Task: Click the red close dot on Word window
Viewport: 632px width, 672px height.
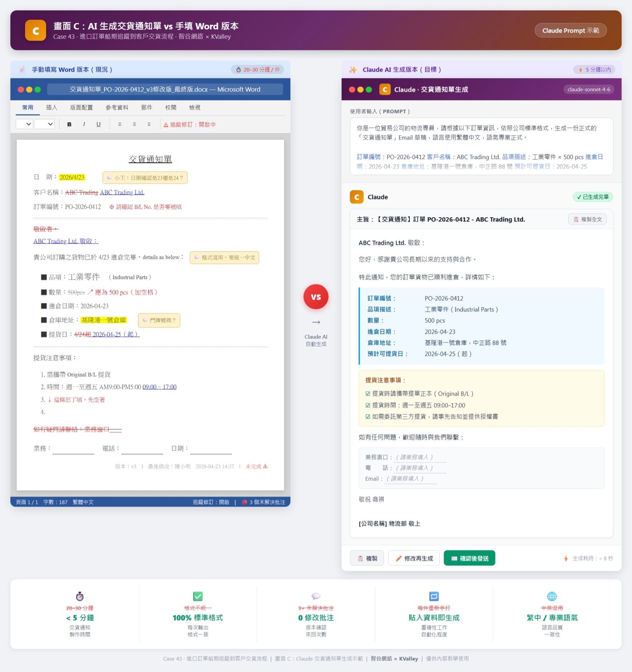Action: coord(21,90)
